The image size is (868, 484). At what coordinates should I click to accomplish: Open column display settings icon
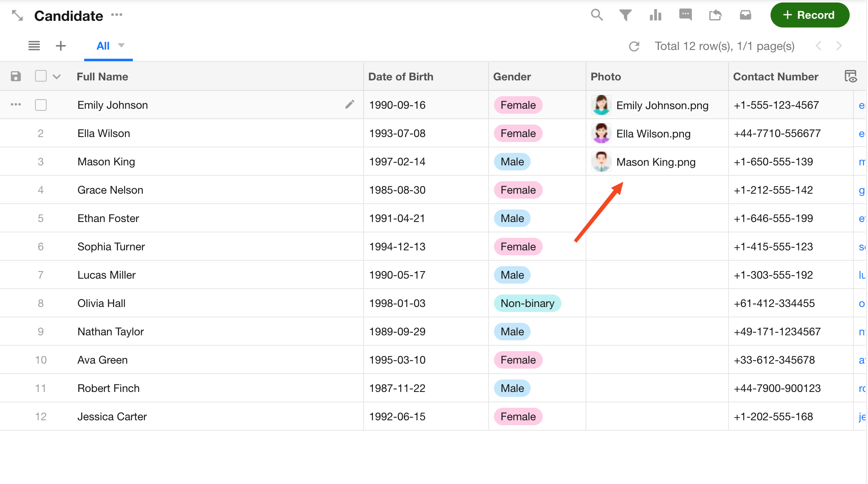point(851,76)
